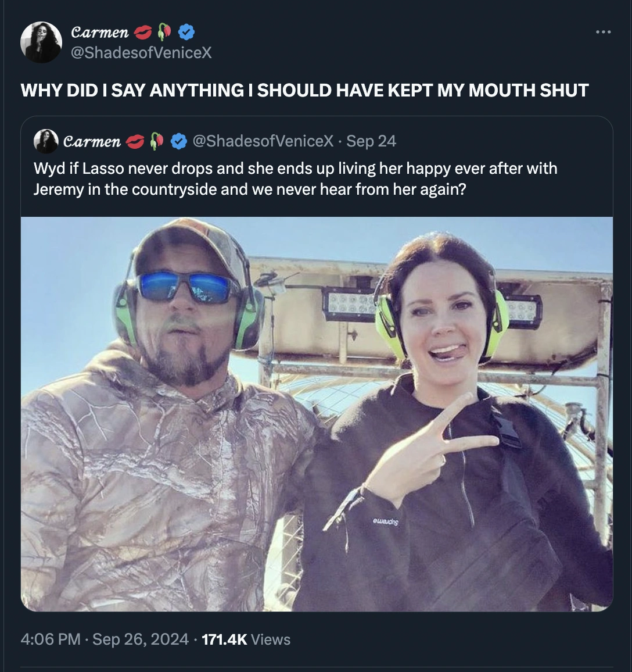Click the lips emoji beside the top Carmen name
The image size is (632, 672).
[x=143, y=31]
